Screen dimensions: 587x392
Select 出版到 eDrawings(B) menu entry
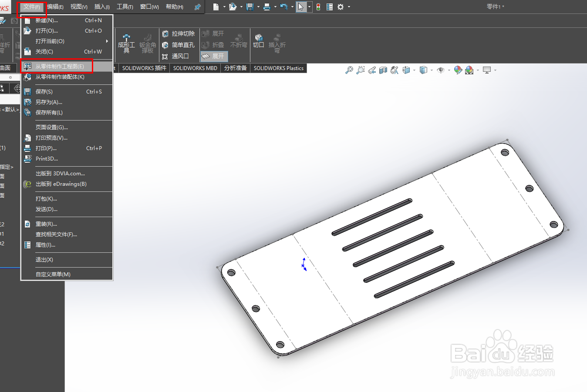[67, 184]
